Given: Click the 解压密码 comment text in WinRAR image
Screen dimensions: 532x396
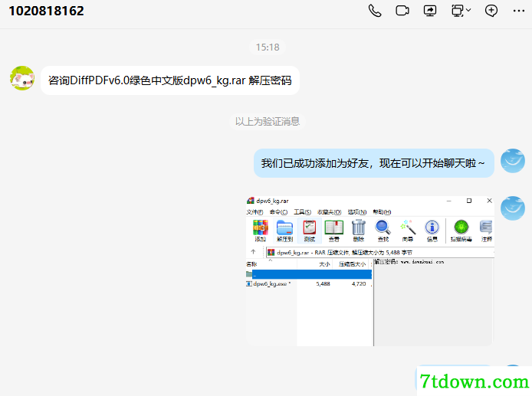Looking at the screenshot, I should pos(409,262).
